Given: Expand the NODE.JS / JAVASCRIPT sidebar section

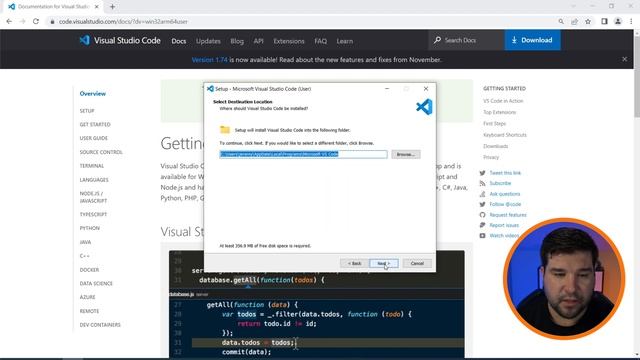Looking at the screenshot, I should pos(93,197).
